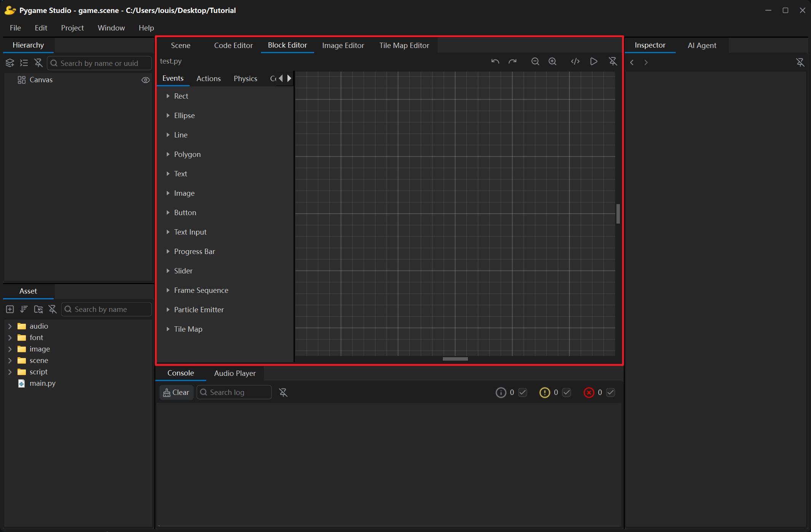Click the unpin icon in Inspector panel
Image resolution: width=811 pixels, height=532 pixels.
click(800, 62)
